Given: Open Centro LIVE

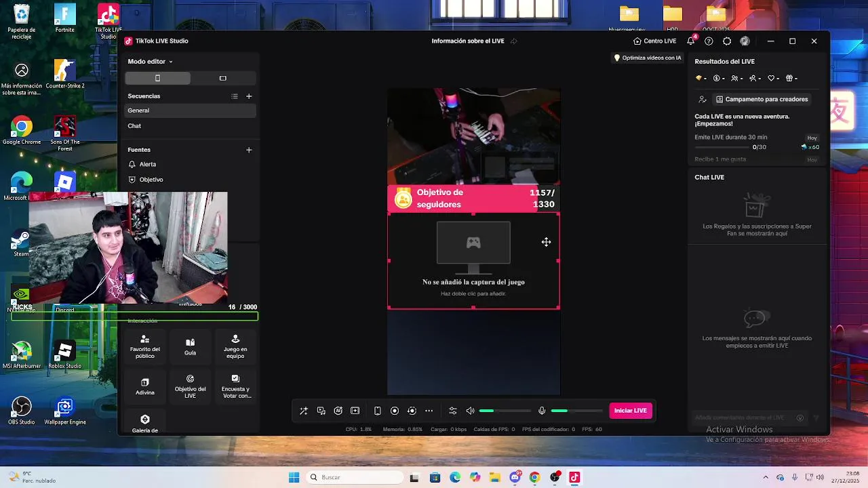Looking at the screenshot, I should pyautogui.click(x=655, y=41).
